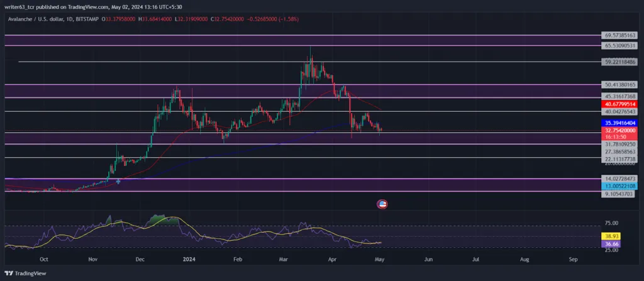Select the 59.22118486 price level label

point(619,62)
